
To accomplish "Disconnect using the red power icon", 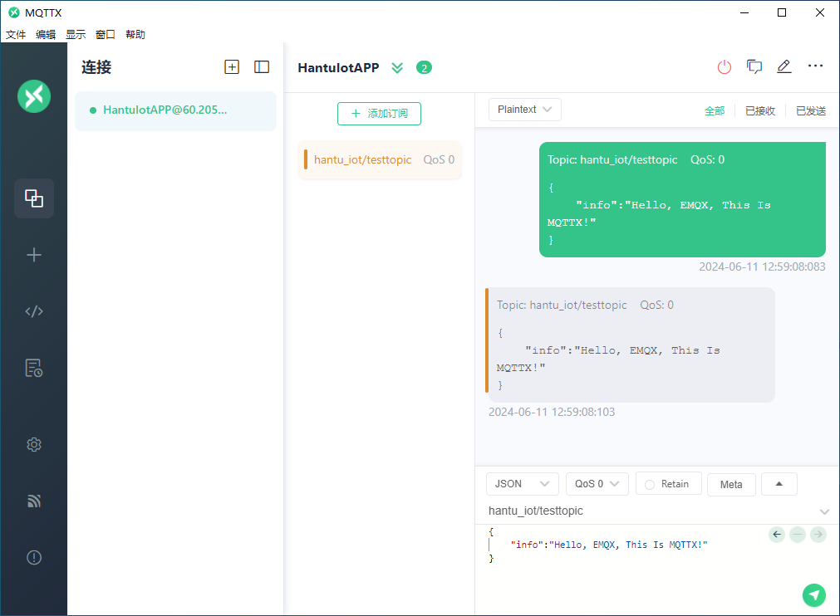I will (x=725, y=67).
